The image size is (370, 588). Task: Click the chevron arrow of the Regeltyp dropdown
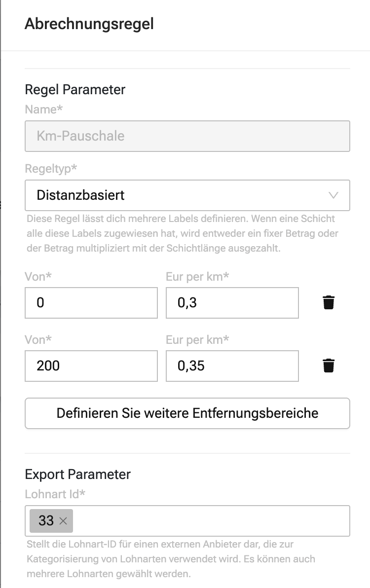coord(333,195)
